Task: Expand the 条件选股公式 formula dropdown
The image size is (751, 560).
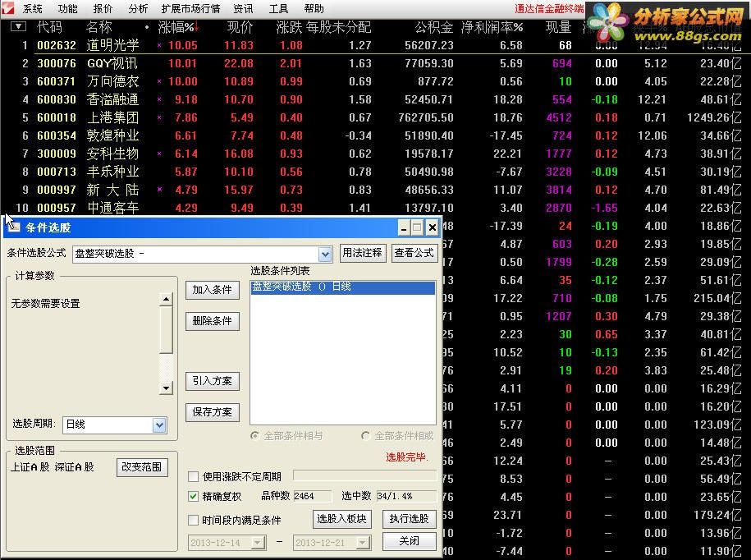Action: pos(325,254)
